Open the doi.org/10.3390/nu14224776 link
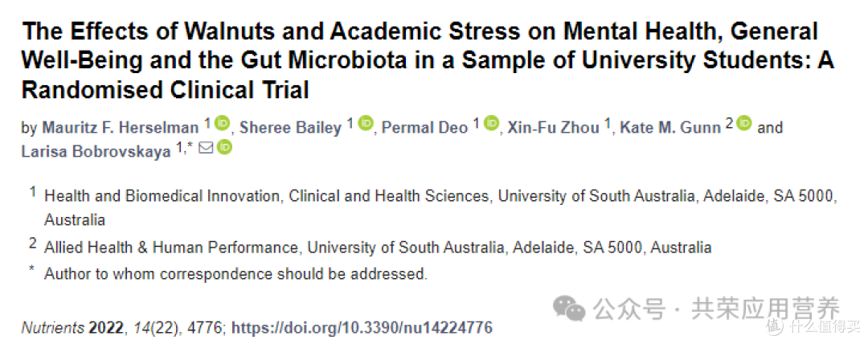 [362, 327]
